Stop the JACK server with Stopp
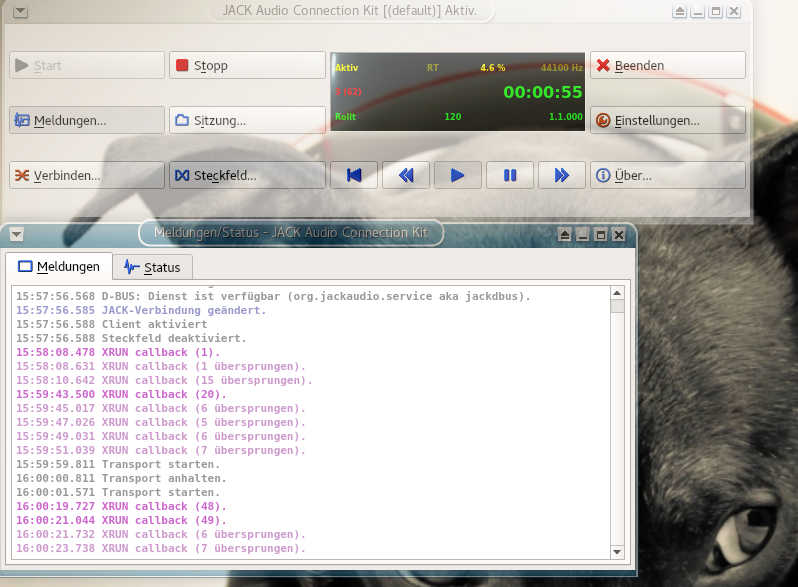The height and width of the screenshot is (587, 798). (247, 66)
